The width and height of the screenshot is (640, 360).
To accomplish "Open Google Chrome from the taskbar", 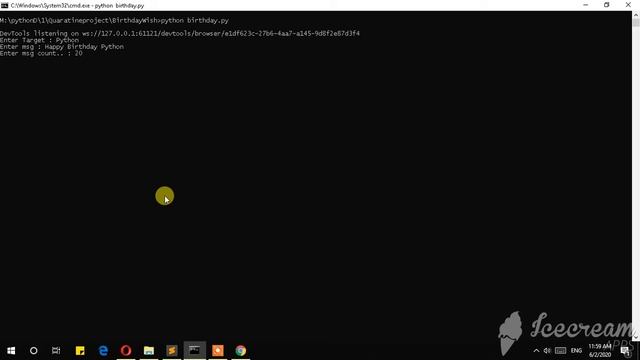I will 240,350.
